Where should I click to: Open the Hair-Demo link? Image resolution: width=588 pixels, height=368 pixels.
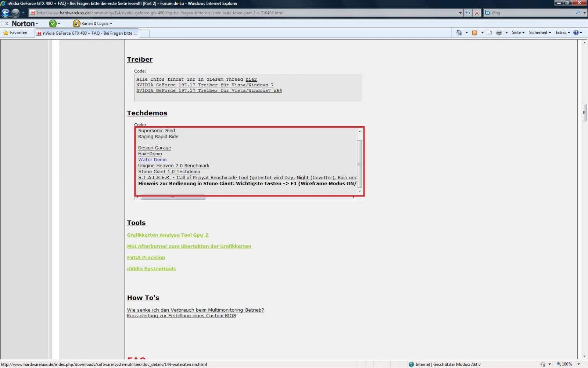click(x=150, y=154)
